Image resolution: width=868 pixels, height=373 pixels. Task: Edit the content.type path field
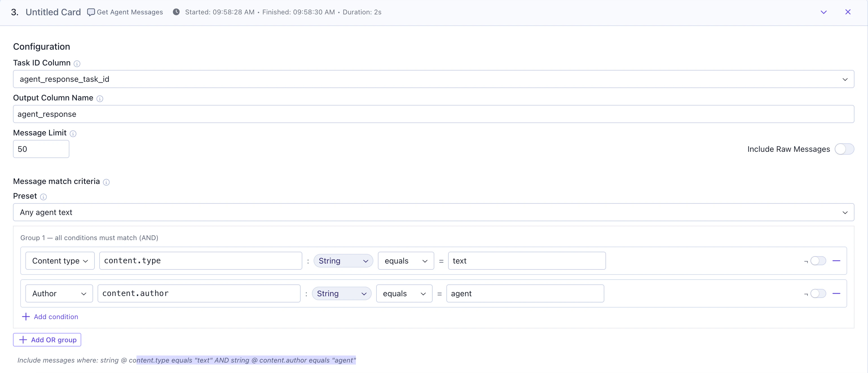click(x=201, y=261)
